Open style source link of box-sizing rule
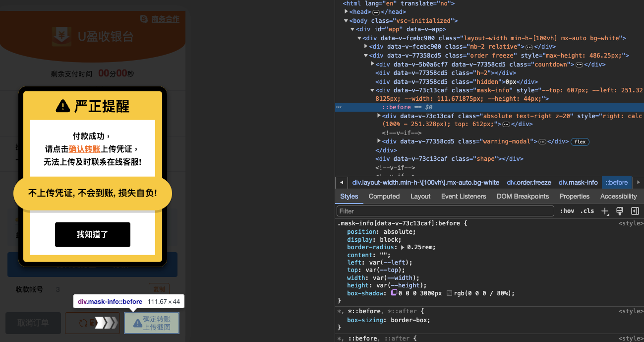The image size is (644, 342). pos(631,311)
